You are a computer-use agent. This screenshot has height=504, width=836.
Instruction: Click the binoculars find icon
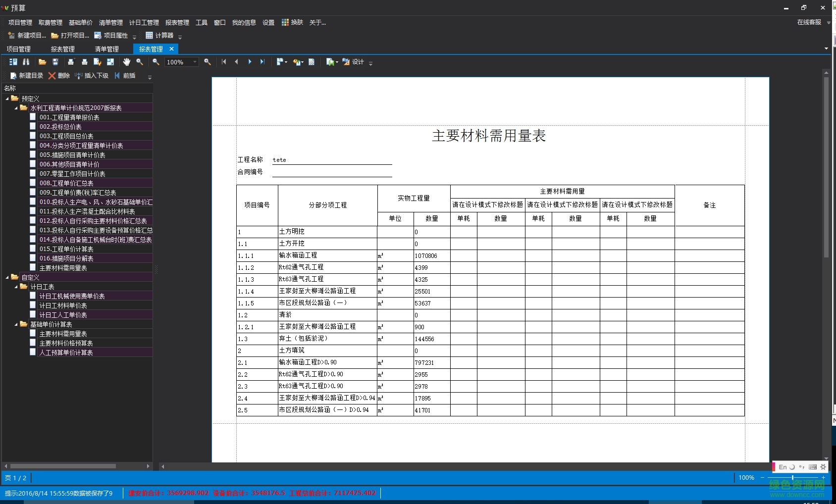(x=26, y=62)
